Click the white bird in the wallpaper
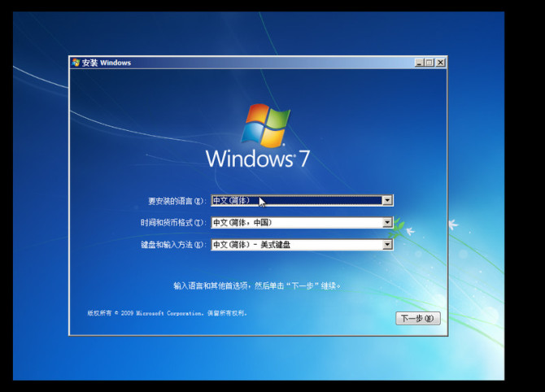Image resolution: width=545 pixels, height=392 pixels. click(x=452, y=224)
